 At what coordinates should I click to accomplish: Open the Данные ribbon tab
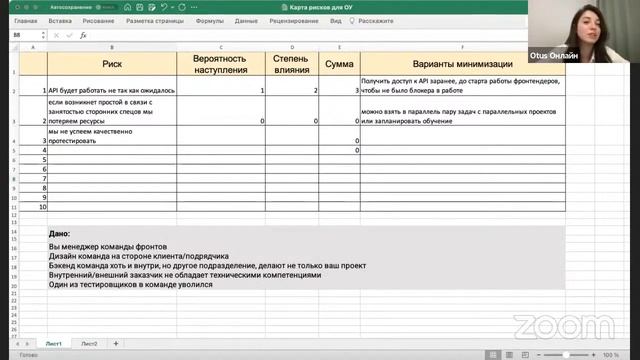pyautogui.click(x=246, y=21)
